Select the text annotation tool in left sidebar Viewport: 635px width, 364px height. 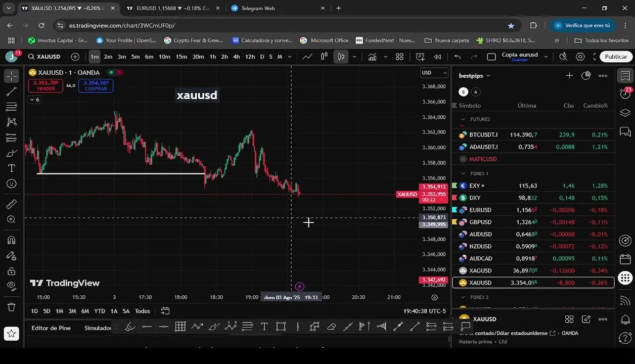tap(12, 168)
